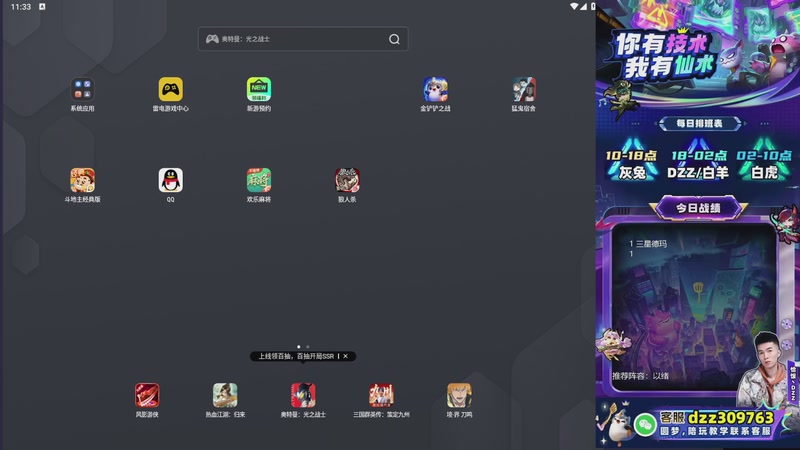Select the first home page dot

click(298, 347)
